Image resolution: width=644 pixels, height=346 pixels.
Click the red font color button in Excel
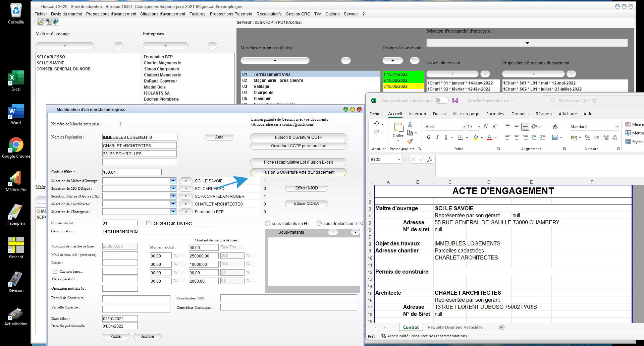[x=489, y=137]
